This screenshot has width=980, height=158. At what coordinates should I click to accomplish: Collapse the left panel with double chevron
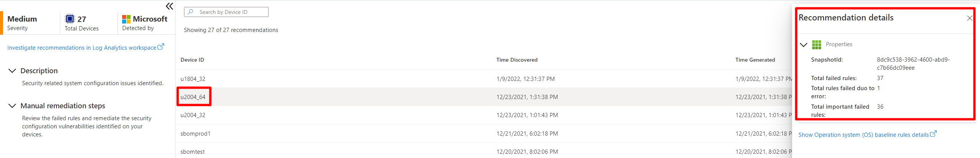[169, 6]
